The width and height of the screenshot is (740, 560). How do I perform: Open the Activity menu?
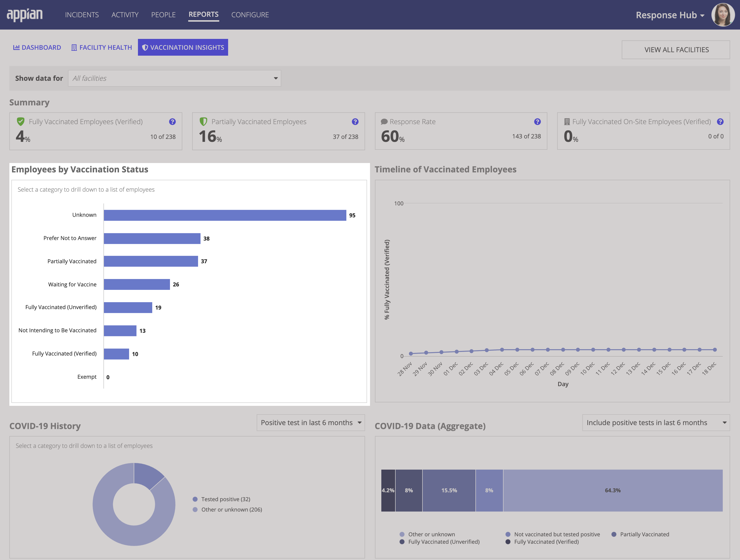[125, 15]
